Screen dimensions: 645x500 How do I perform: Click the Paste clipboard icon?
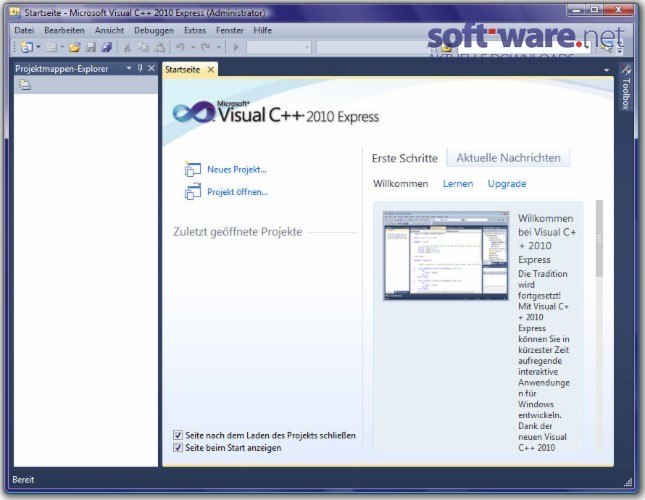point(160,48)
